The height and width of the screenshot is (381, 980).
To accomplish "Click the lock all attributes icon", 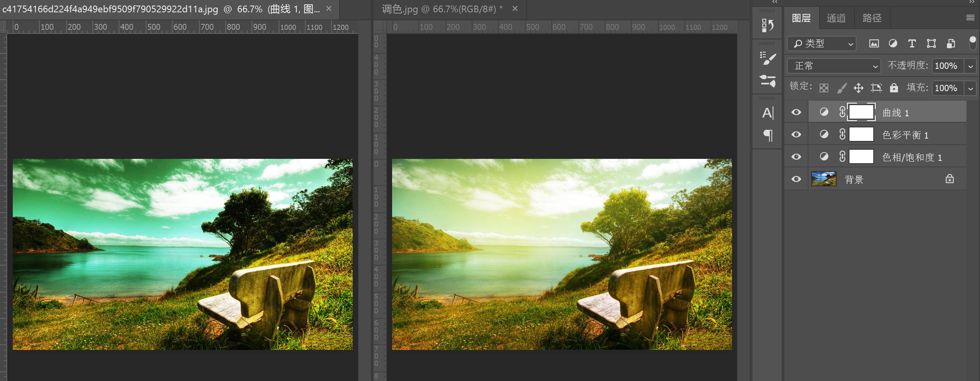I will (894, 88).
